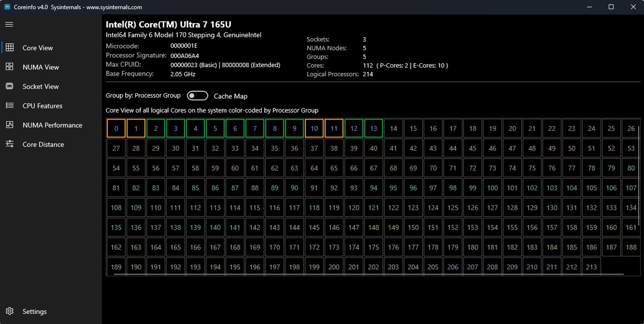Click logical core 14 tile
644x324 pixels.
(394, 129)
